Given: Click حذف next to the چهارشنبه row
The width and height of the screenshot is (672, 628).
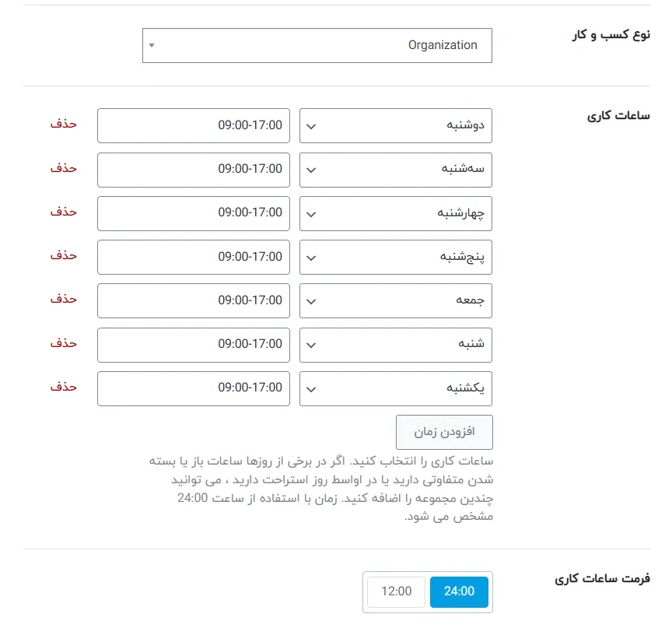Looking at the screenshot, I should point(65,213).
